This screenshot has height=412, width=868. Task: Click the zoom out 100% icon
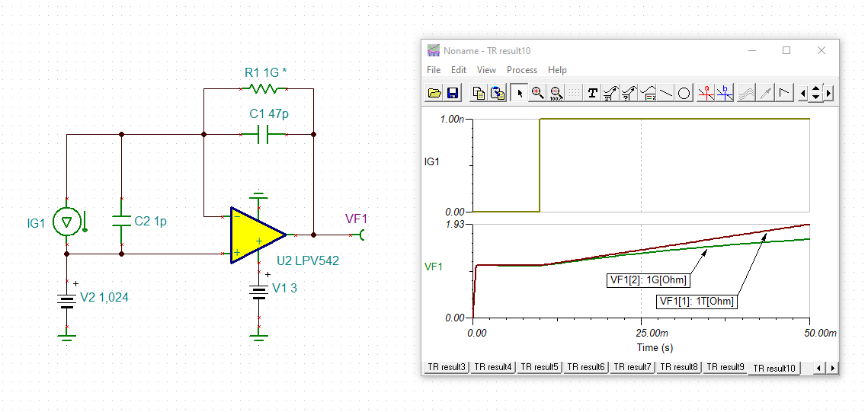[x=556, y=93]
